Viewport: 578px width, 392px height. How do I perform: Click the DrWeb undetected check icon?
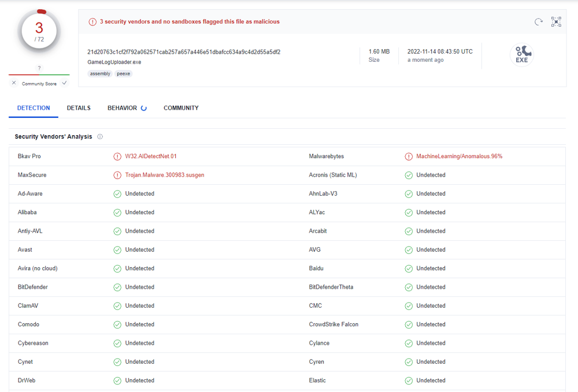(117, 380)
